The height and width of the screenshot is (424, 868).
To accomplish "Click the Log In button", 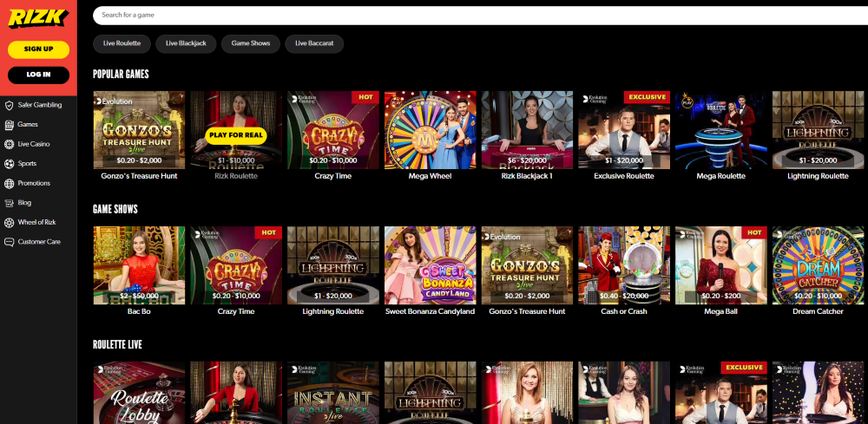I will (x=39, y=75).
